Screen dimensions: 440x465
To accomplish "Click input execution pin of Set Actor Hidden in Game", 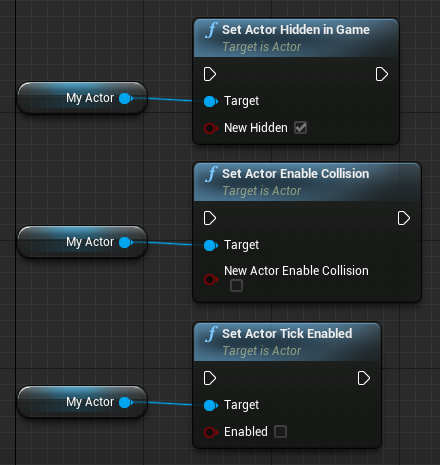I will click(210, 74).
